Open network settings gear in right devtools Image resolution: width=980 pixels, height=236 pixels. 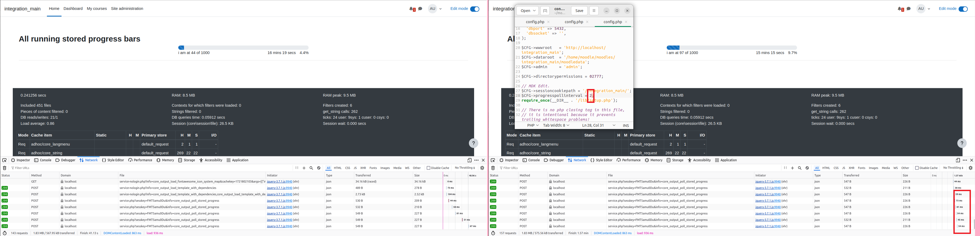[971, 168]
